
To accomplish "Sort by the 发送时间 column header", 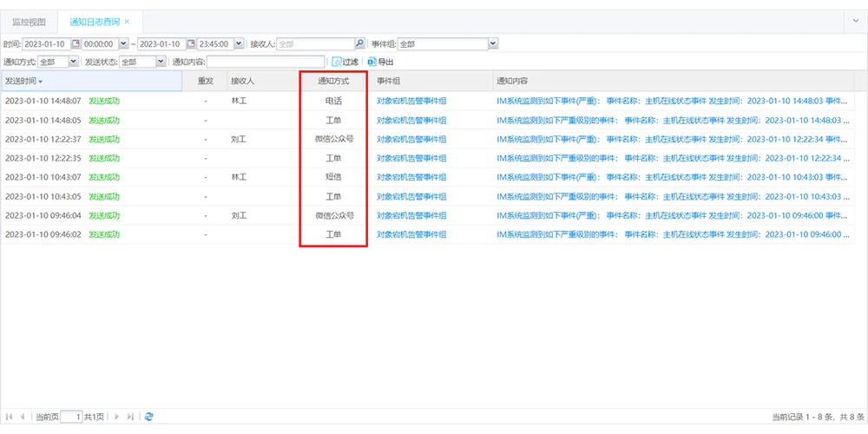I will pyautogui.click(x=92, y=82).
